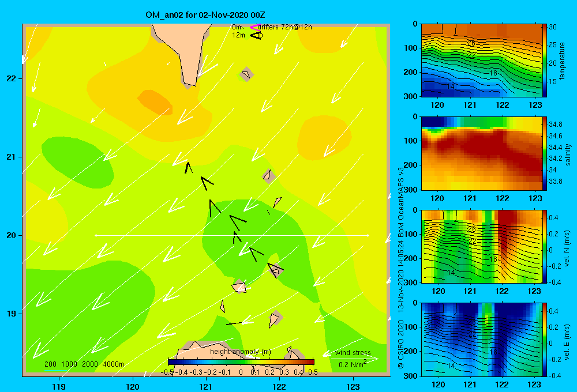Click the vel. E color scale bar
The image size is (577, 392).
[545, 340]
